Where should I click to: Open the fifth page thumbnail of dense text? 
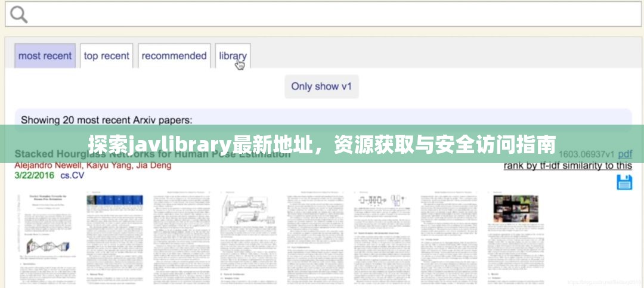[x=315, y=239]
